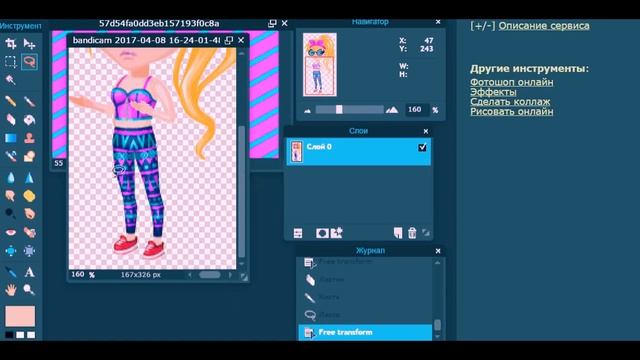Select the Слой 0 layer row

coord(358,151)
